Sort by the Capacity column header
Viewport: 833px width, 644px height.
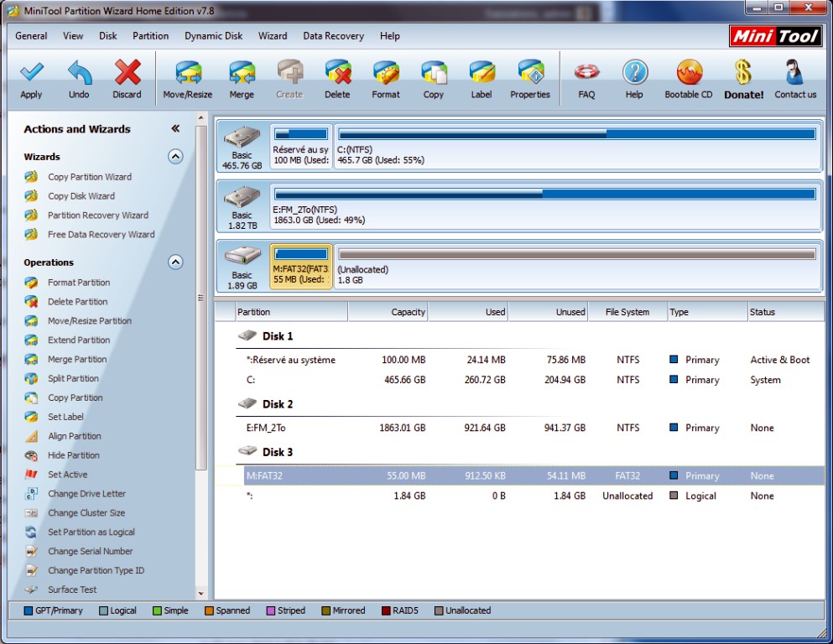[x=388, y=312]
